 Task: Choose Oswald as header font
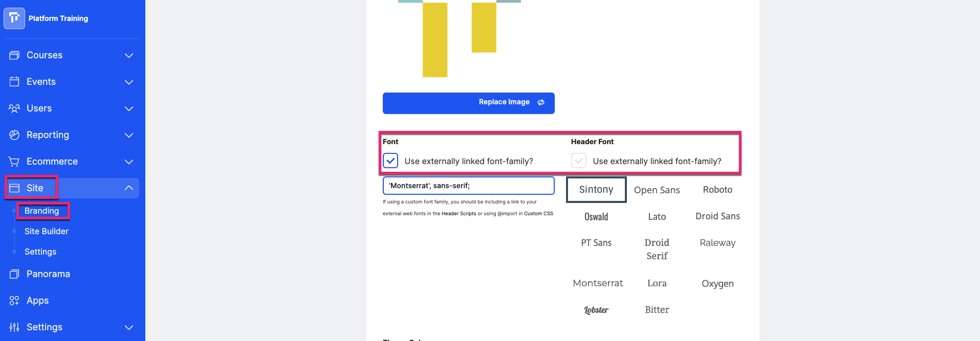(x=596, y=217)
